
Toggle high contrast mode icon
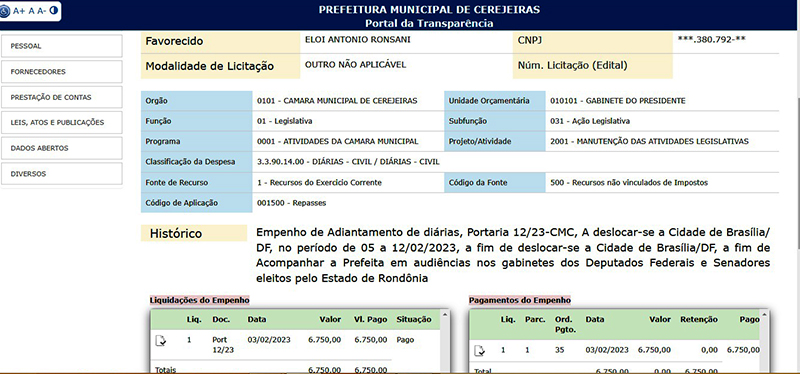pyautogui.click(x=54, y=10)
